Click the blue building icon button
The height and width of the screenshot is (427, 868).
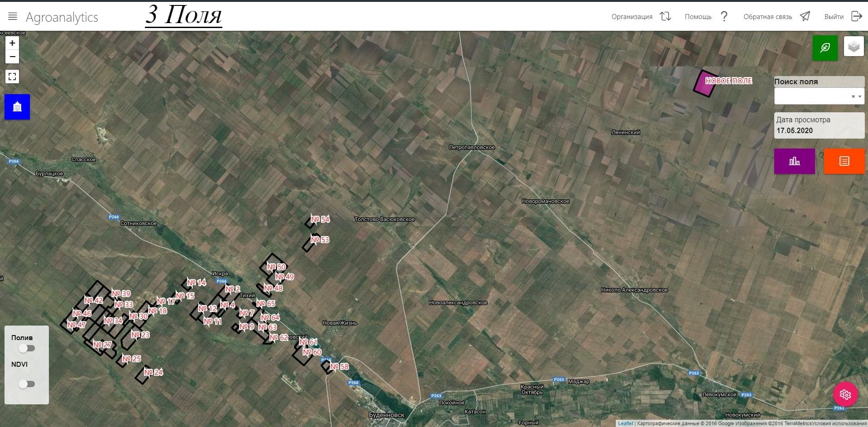coord(17,107)
